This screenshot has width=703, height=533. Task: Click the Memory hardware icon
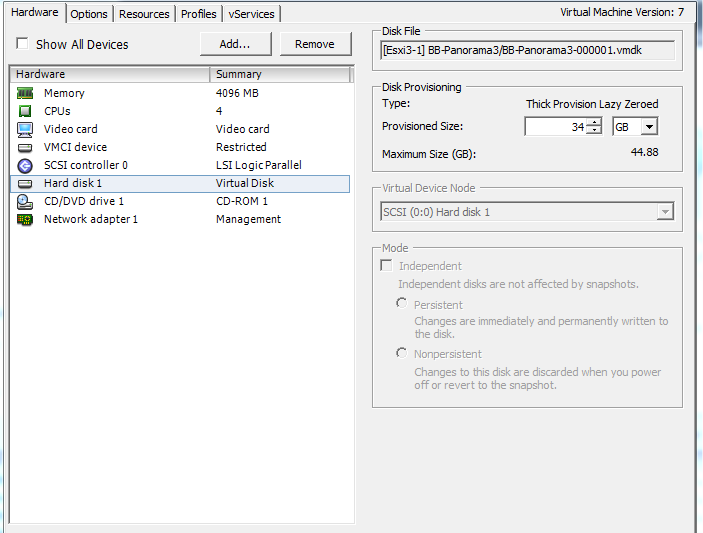25,93
